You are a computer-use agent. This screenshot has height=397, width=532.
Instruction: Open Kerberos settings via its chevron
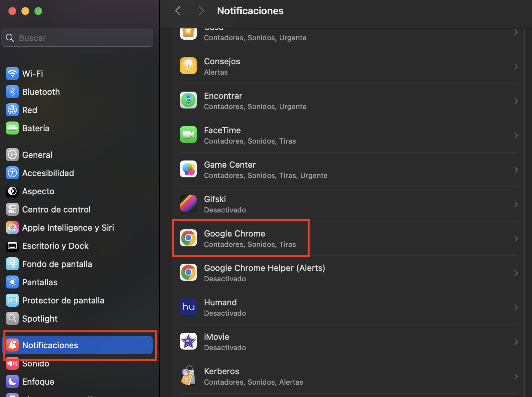516,377
